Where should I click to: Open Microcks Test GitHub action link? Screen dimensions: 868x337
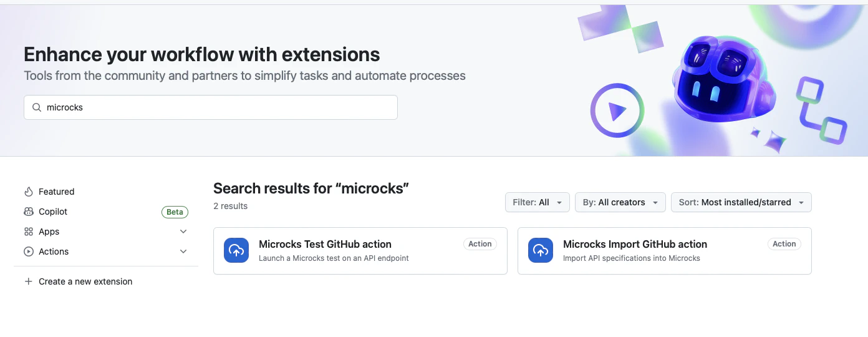point(325,244)
